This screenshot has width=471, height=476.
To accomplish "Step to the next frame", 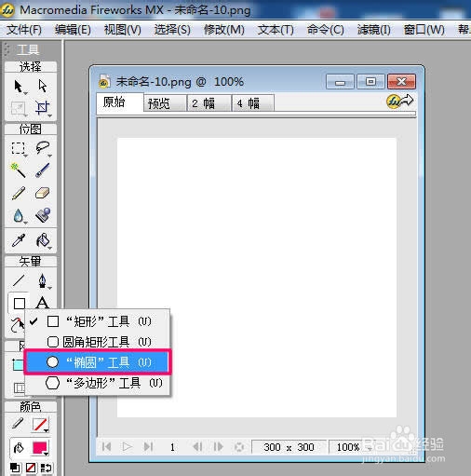I will tap(219, 447).
